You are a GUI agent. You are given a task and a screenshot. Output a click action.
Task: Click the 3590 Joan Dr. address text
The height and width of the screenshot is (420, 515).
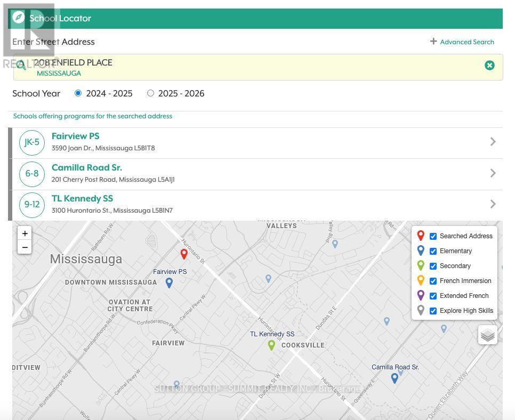[x=103, y=148]
